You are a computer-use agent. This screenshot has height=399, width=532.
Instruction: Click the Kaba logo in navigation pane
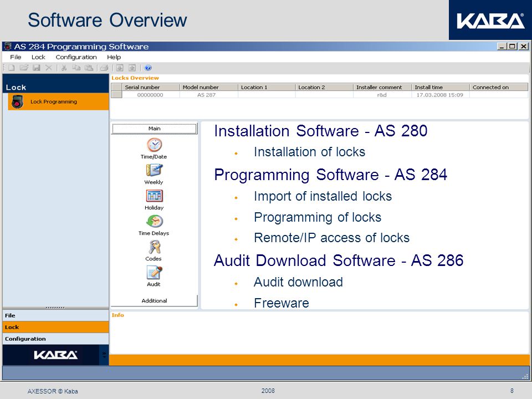pyautogui.click(x=55, y=355)
